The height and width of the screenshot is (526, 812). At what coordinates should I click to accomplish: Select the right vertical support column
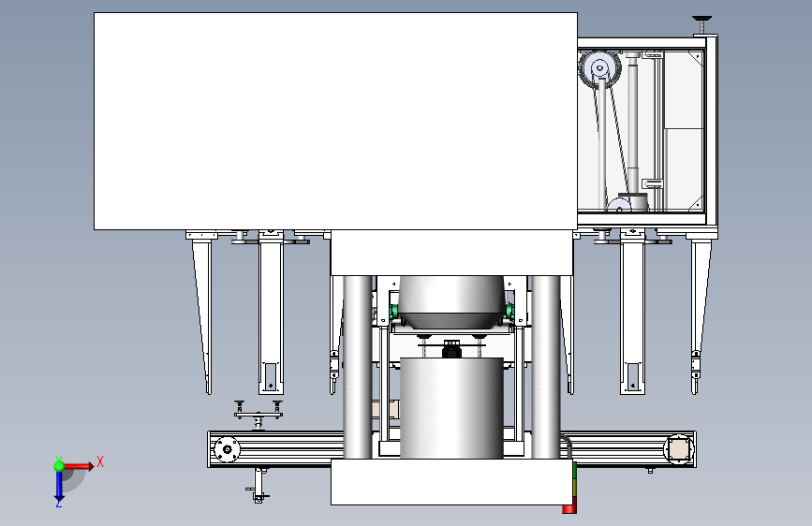click(545, 367)
